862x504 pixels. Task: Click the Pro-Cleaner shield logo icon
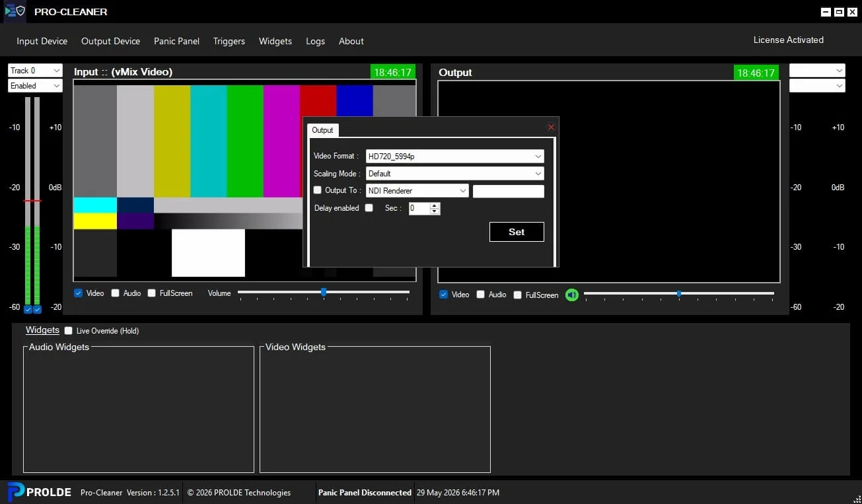(15, 11)
